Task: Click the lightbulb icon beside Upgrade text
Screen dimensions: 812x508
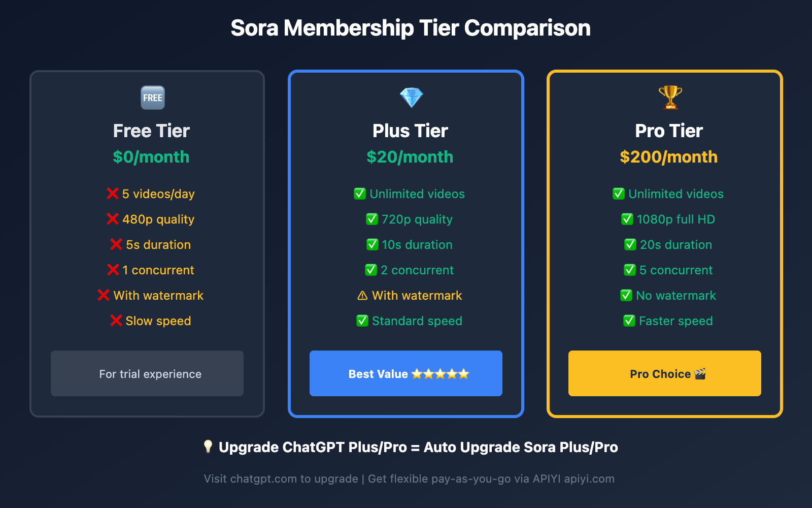Action: pos(208,447)
